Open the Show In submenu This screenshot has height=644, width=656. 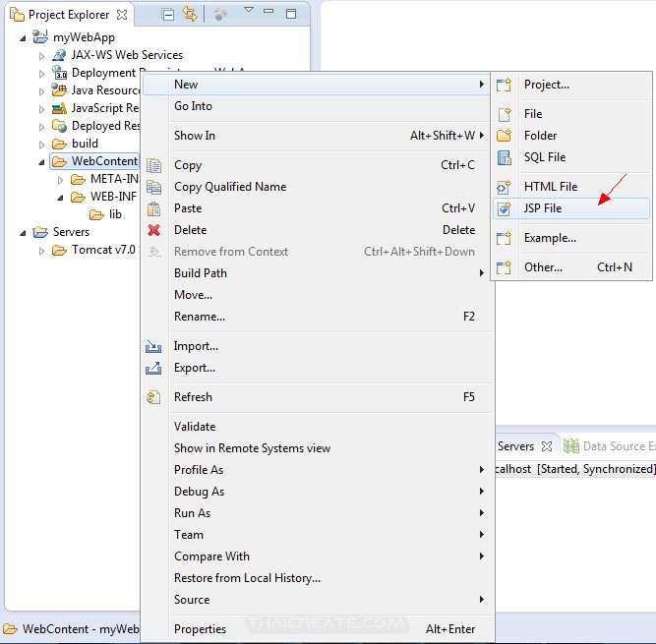point(317,136)
